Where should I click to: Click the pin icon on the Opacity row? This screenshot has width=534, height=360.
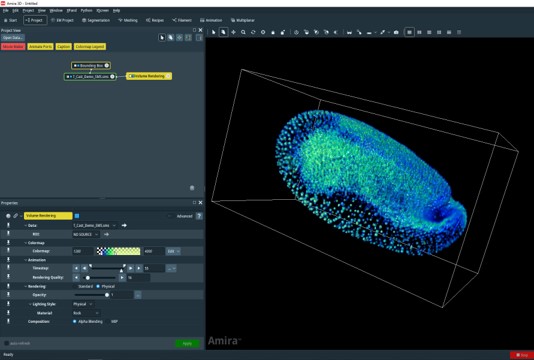point(8,295)
